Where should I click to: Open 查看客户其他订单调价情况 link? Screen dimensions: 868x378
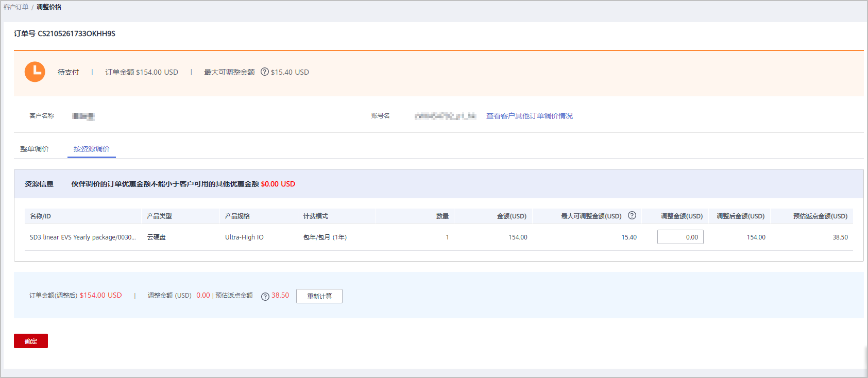(530, 116)
